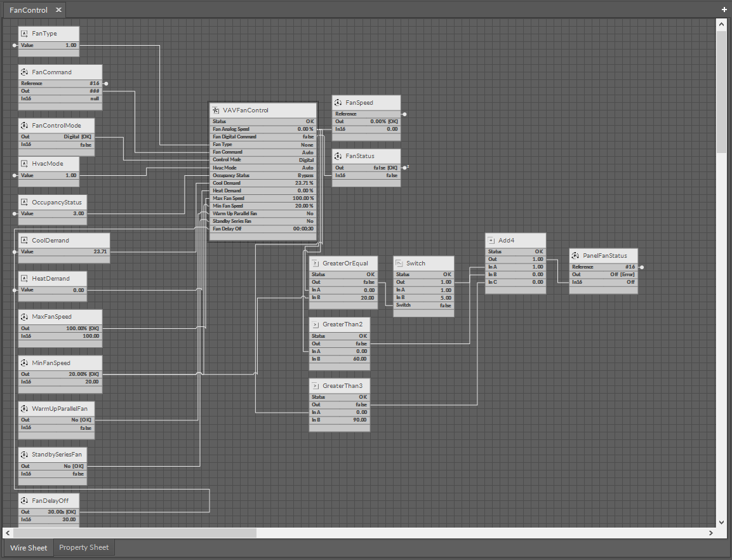Image resolution: width=732 pixels, height=560 pixels.
Task: Click the FanSpeed block icon
Action: pyautogui.click(x=338, y=103)
